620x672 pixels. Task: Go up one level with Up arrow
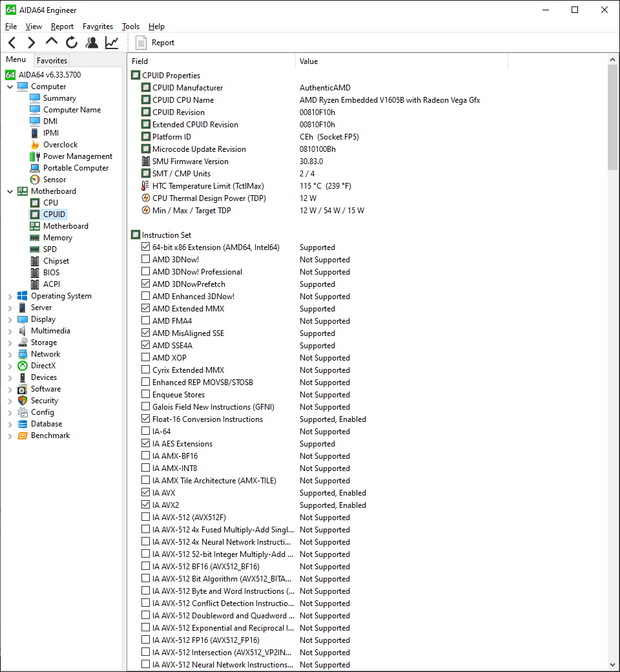[x=52, y=41]
